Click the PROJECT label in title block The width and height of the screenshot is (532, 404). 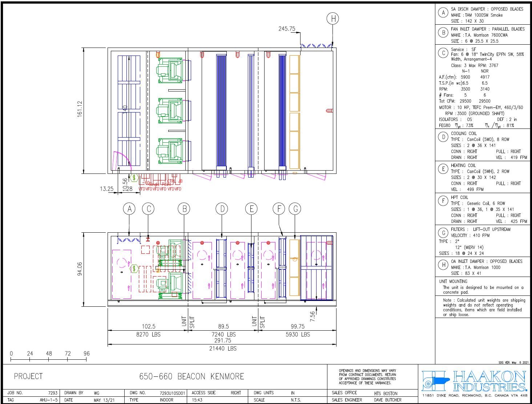pyautogui.click(x=28, y=376)
